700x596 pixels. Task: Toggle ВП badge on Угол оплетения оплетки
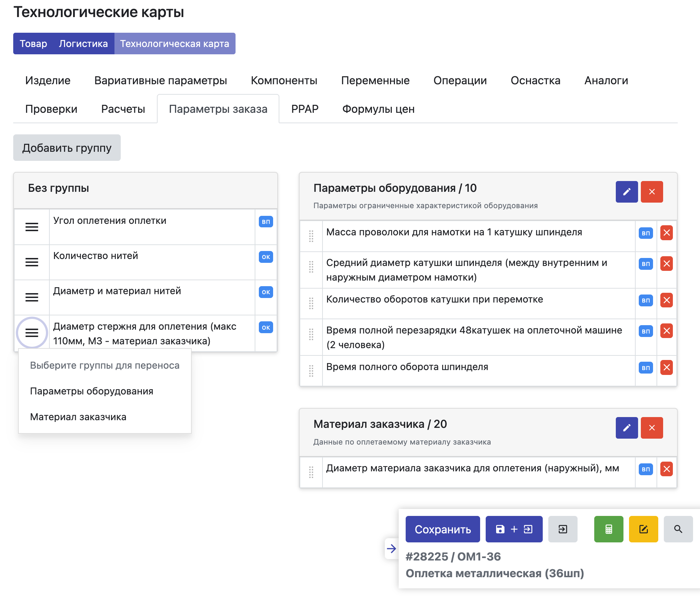click(266, 222)
